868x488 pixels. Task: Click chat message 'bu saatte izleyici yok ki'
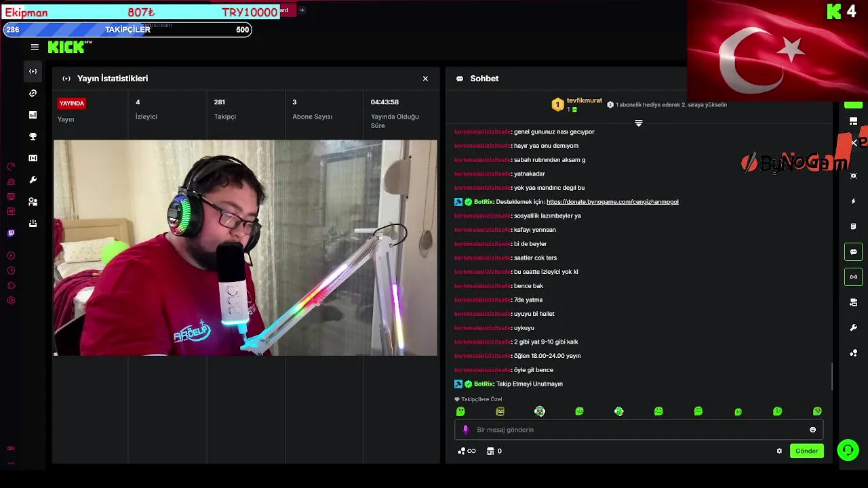[546, 272]
